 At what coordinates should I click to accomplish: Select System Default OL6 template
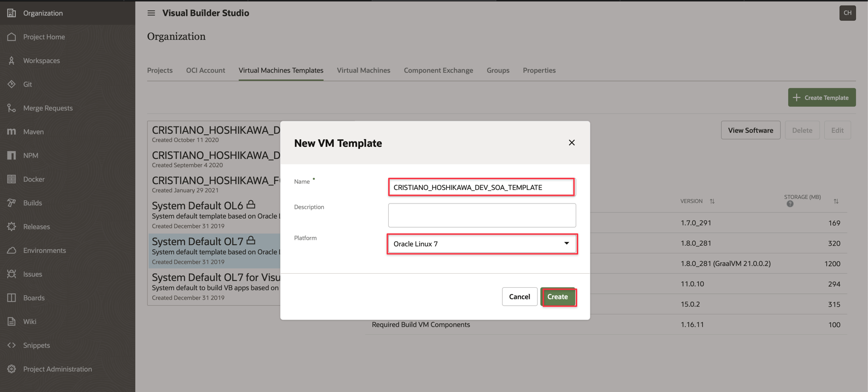(214, 215)
